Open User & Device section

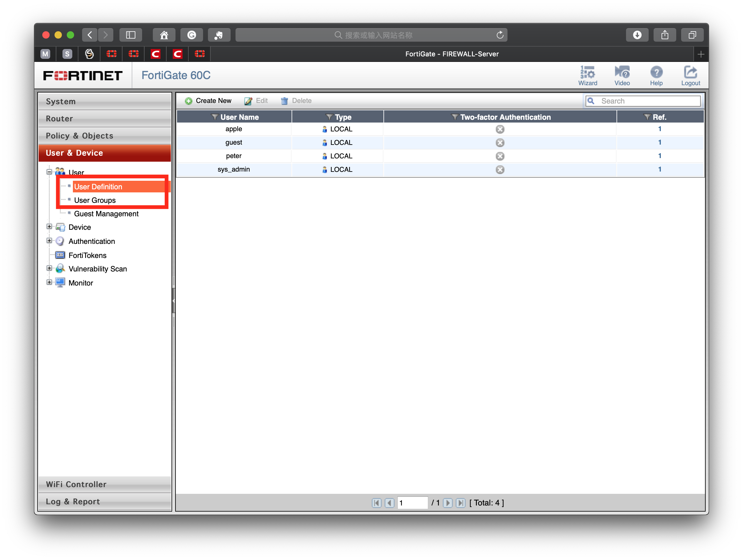[x=105, y=153]
